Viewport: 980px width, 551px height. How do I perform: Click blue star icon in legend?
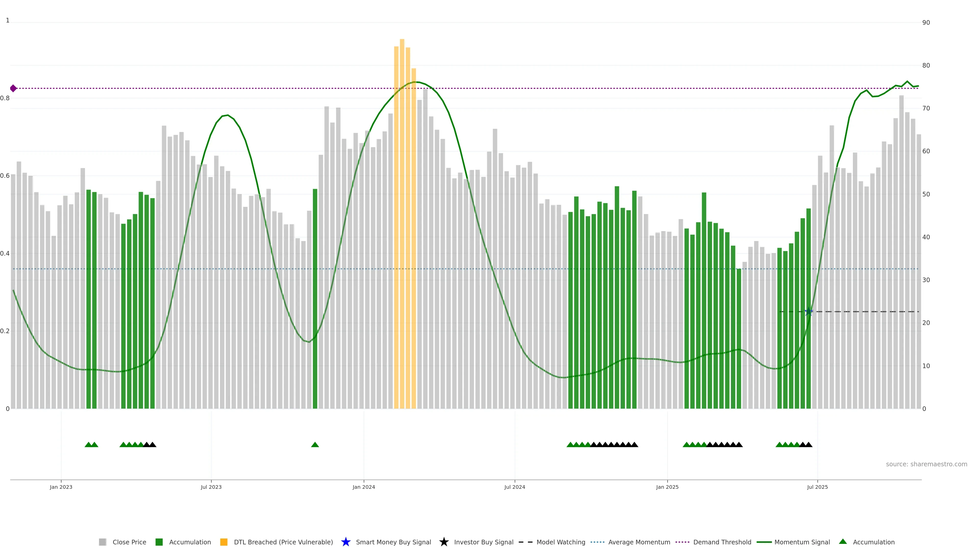tap(346, 542)
